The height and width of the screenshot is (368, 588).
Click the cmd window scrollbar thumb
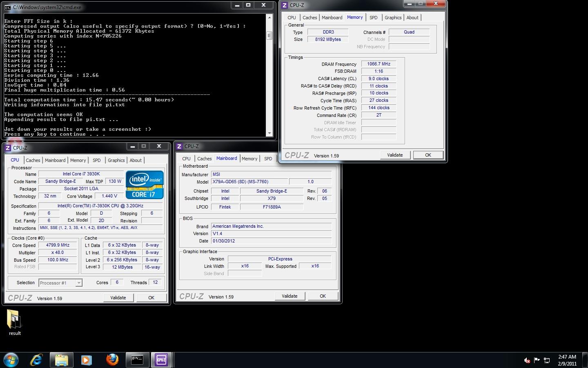pos(269,36)
